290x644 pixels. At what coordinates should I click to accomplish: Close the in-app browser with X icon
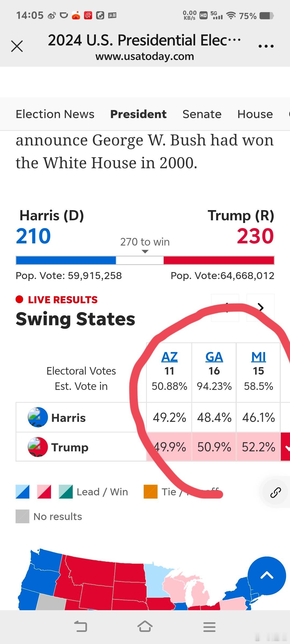[x=17, y=46]
